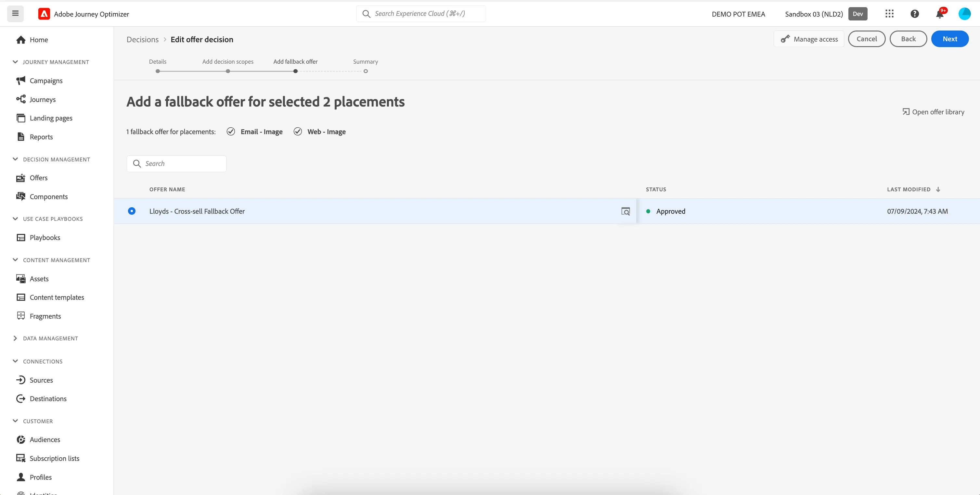The width and height of the screenshot is (980, 495).
Task: Focus the offer Search field
Action: pyautogui.click(x=176, y=163)
